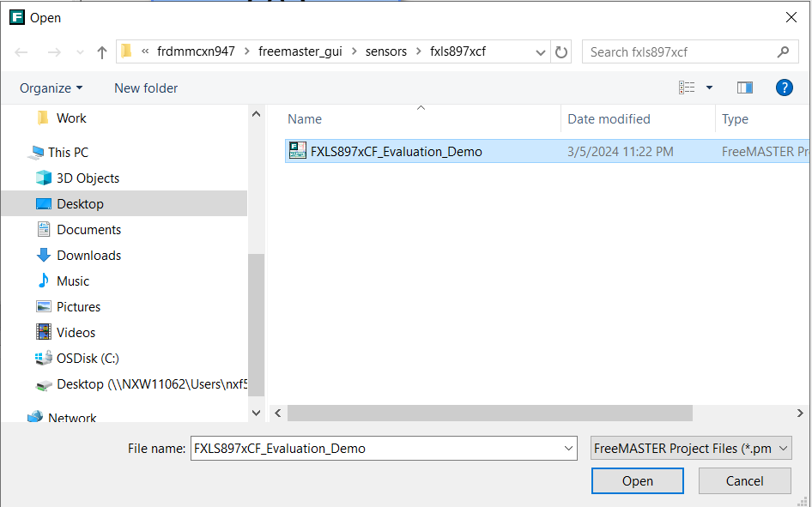Open the FreeMASTER Project Files type dropdown
Screen dimensions: 812x507
691,449
